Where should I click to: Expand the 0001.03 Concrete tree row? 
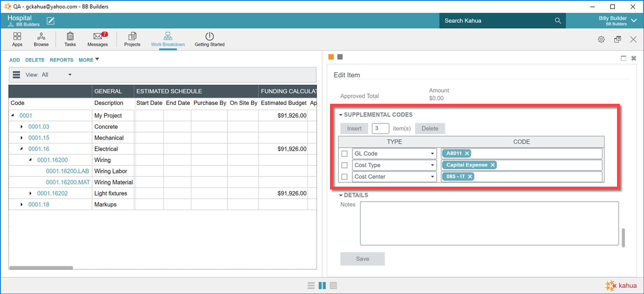[x=22, y=127]
